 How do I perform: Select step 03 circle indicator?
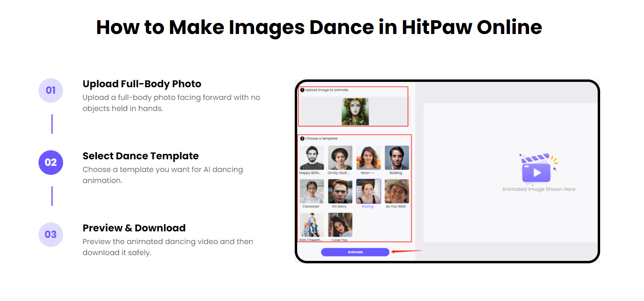click(x=51, y=235)
